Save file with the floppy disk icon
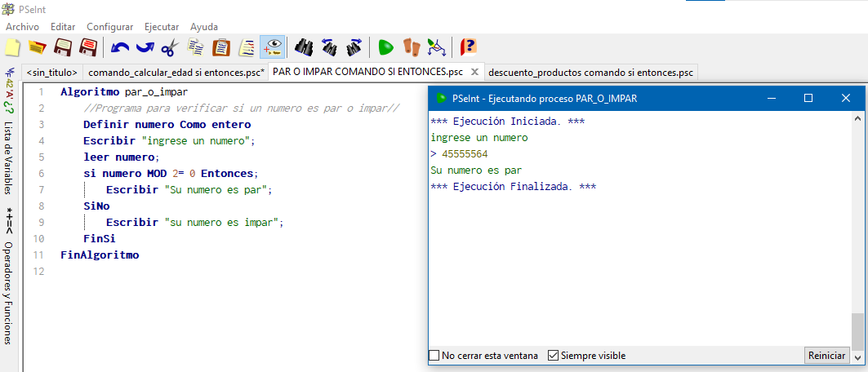 63,47
